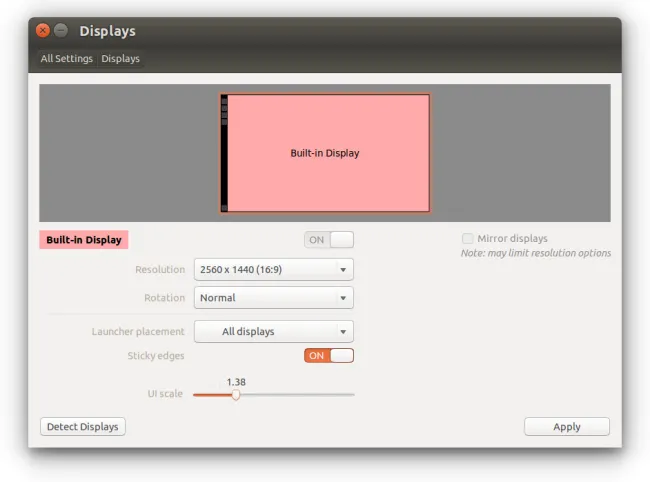Click top launcher icon in display preview
650x482 pixels.
pos(225,101)
